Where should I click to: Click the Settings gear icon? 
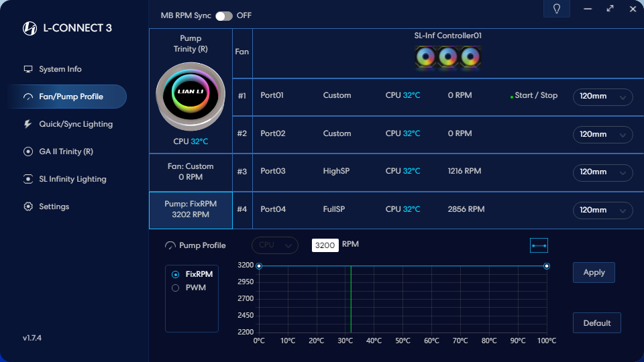click(28, 206)
